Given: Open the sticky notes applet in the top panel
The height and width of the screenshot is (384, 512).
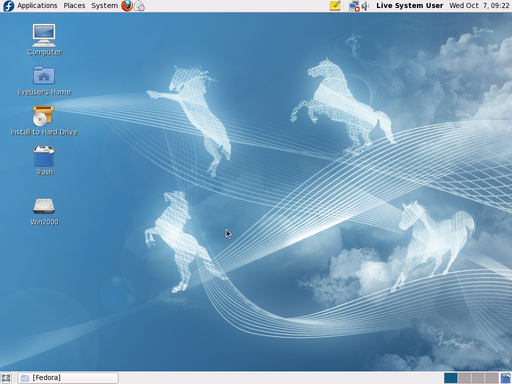Looking at the screenshot, I should coord(335,6).
